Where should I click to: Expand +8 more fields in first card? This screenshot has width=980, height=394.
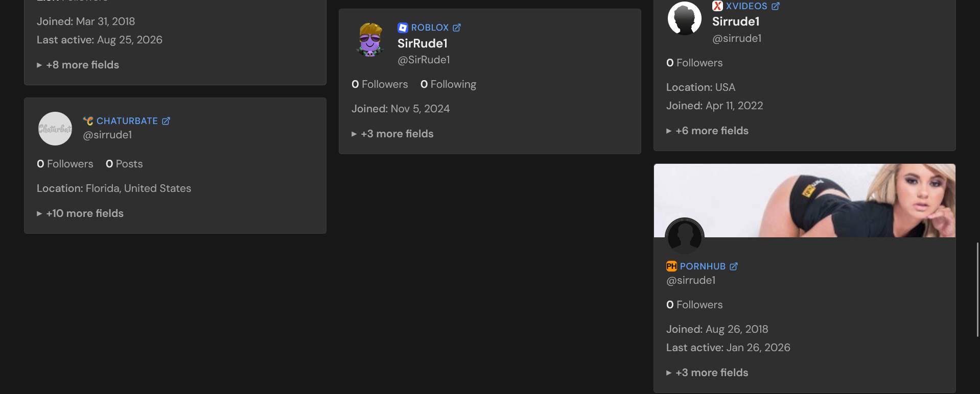[x=78, y=65]
